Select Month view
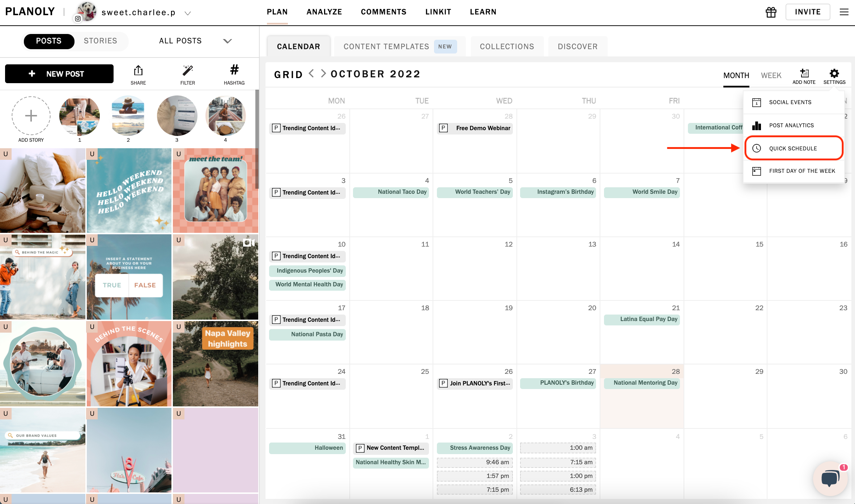 click(x=736, y=76)
